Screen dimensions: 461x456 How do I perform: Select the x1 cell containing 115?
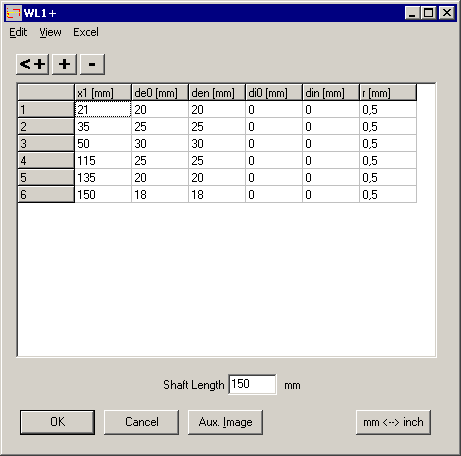coord(103,160)
